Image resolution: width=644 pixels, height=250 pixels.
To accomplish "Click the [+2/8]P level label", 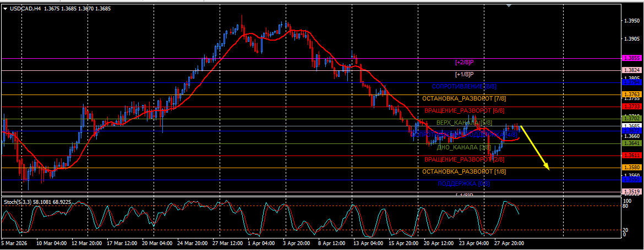I will [464, 62].
